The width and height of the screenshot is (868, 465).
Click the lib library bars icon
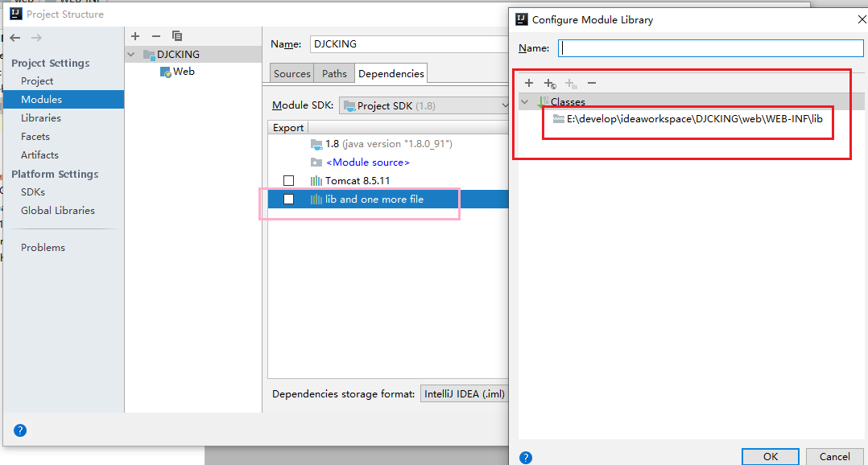316,200
